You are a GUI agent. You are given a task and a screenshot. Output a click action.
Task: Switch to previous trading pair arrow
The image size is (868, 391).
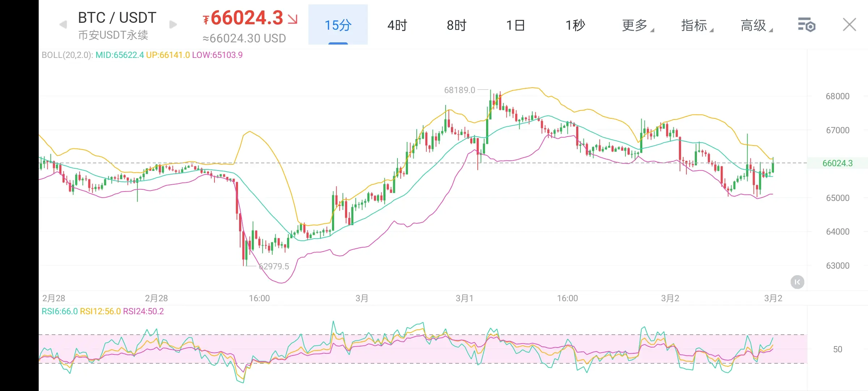[x=63, y=25]
